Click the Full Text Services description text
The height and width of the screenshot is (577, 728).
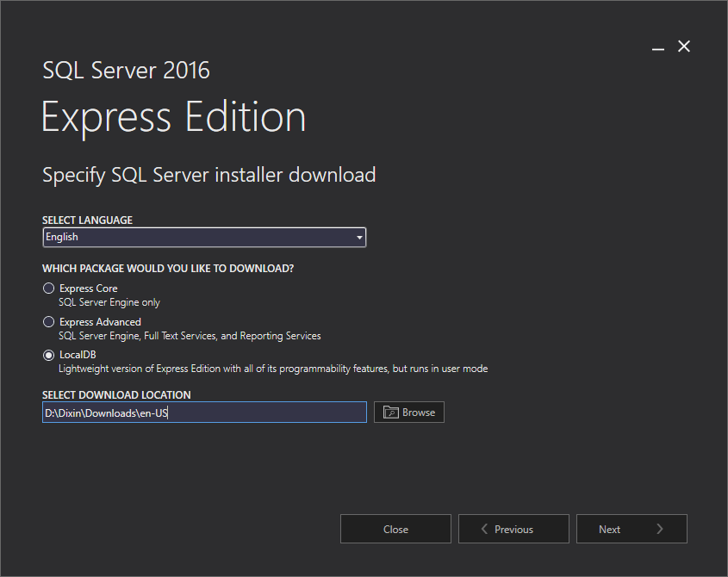pos(190,336)
